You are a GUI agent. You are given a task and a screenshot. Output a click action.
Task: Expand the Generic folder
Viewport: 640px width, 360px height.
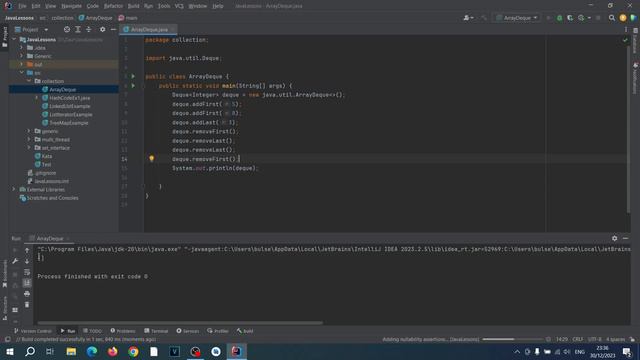point(22,56)
